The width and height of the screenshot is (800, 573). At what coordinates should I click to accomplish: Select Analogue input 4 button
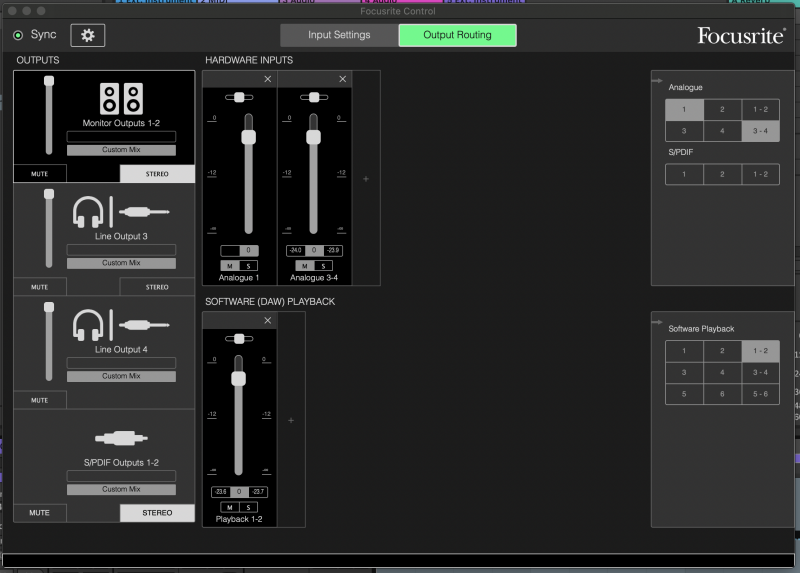click(722, 131)
